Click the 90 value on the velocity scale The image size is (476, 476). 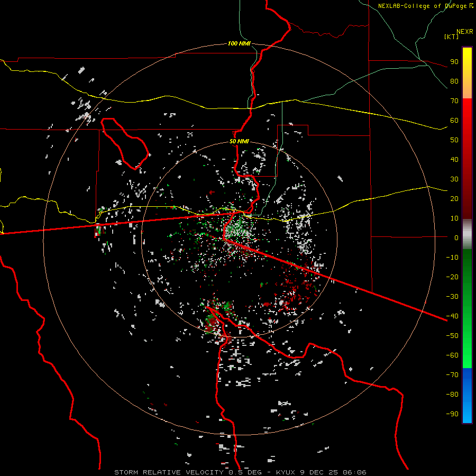tap(454, 62)
